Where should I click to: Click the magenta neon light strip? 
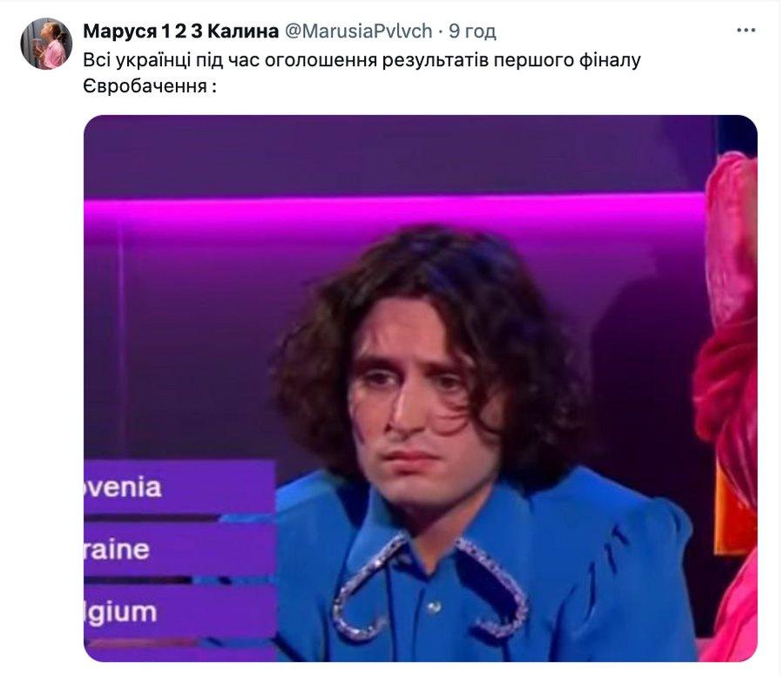[x=395, y=208]
